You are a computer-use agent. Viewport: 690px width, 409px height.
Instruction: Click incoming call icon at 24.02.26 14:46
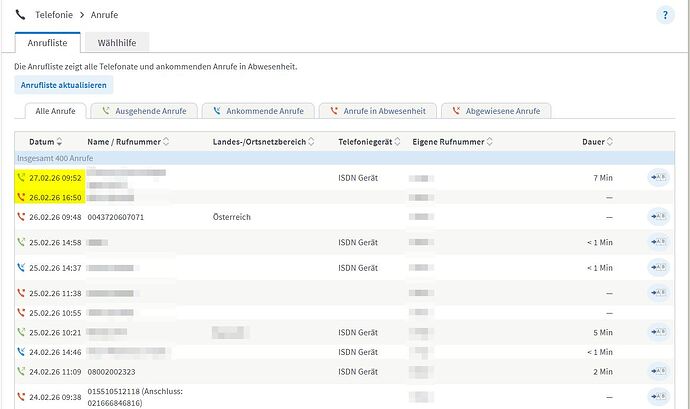21,352
